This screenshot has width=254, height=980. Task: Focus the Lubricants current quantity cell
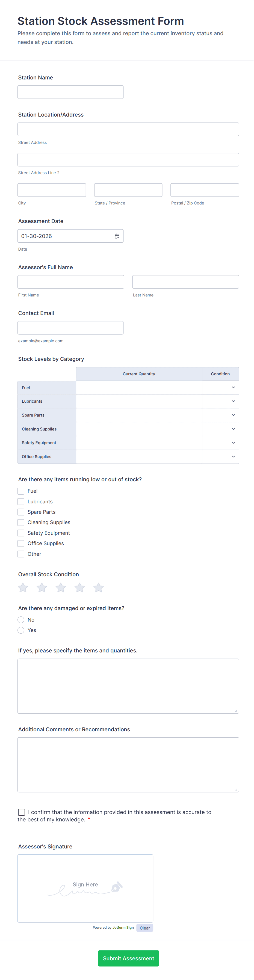pyautogui.click(x=139, y=401)
